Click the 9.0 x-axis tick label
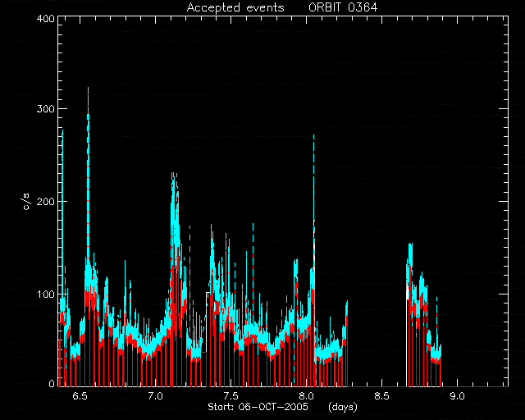 457,396
